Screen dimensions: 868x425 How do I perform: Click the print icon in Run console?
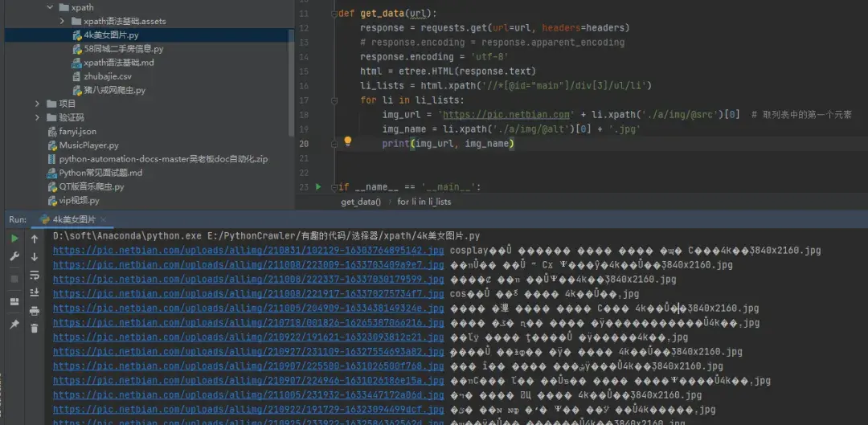[35, 310]
